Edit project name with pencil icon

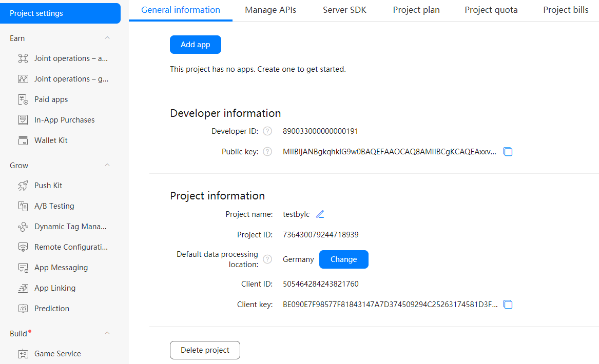point(320,214)
